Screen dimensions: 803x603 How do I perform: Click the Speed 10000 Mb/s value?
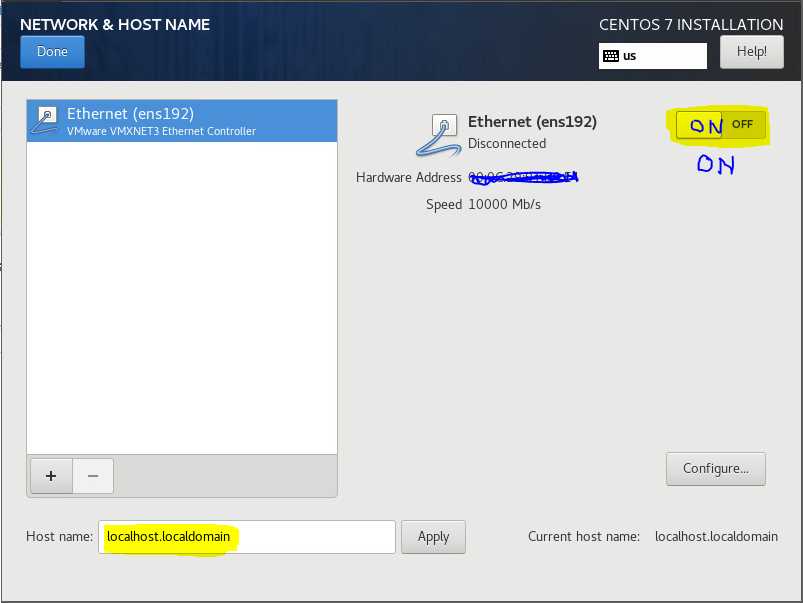coord(504,204)
